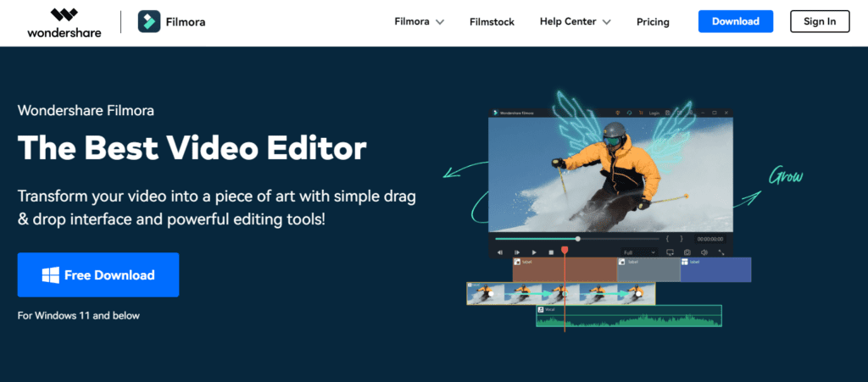The width and height of the screenshot is (868, 382).
Task: Click the mark-in brace icon in preview
Action: point(668,239)
